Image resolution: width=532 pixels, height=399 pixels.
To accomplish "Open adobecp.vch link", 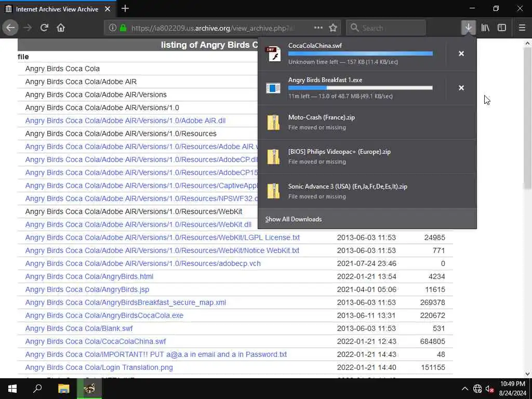I will (x=143, y=263).
